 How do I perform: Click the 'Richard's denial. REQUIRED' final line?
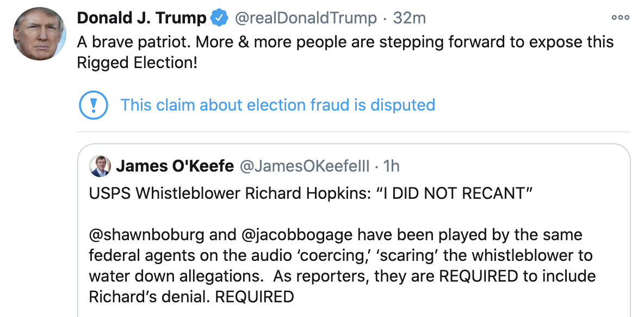coord(191,297)
